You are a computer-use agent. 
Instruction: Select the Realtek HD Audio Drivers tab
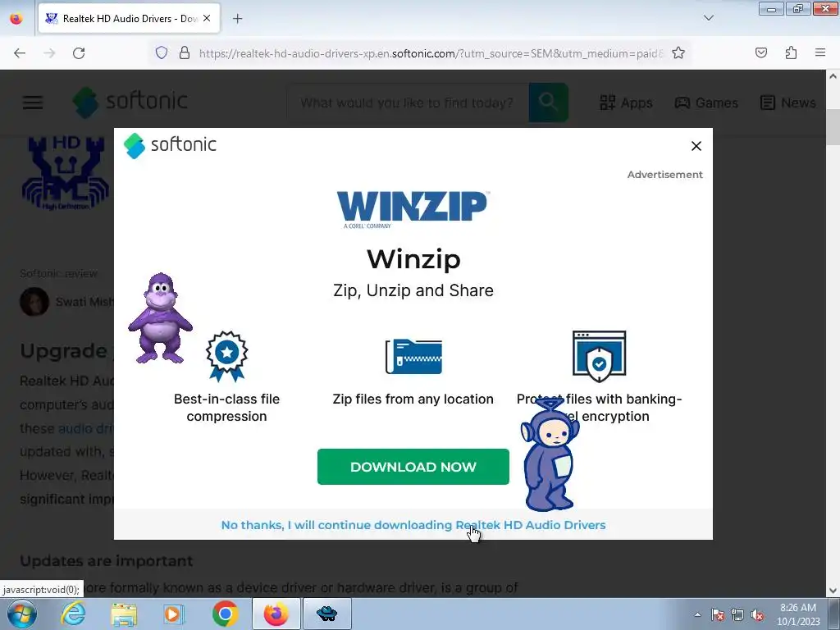(x=129, y=19)
